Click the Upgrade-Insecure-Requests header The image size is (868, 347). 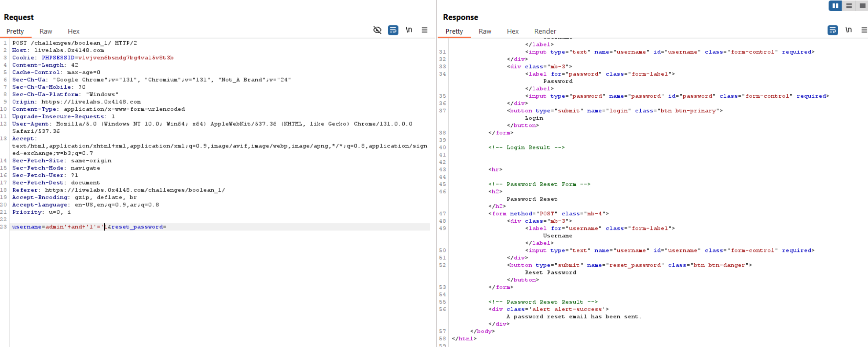64,116
